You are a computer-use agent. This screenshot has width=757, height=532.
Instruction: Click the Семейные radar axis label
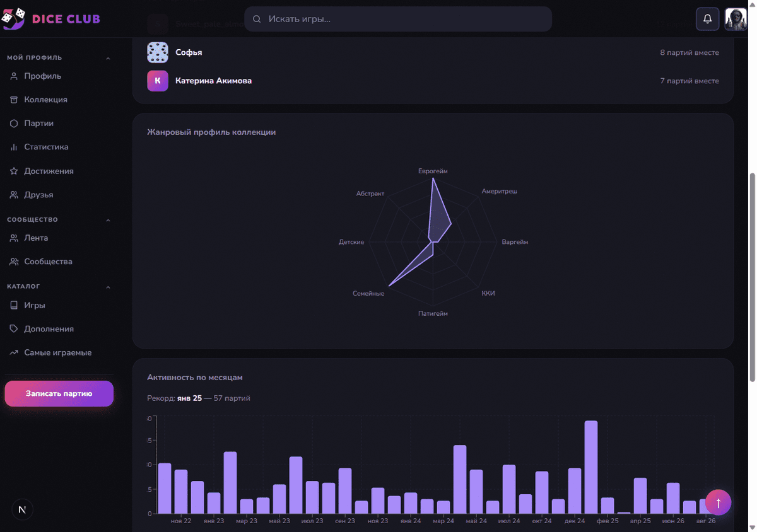[x=368, y=294]
